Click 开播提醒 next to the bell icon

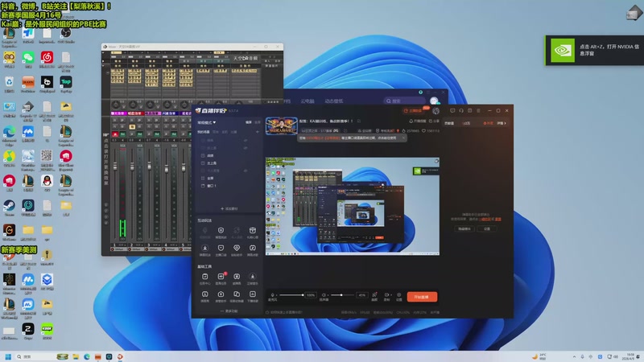coord(419,121)
